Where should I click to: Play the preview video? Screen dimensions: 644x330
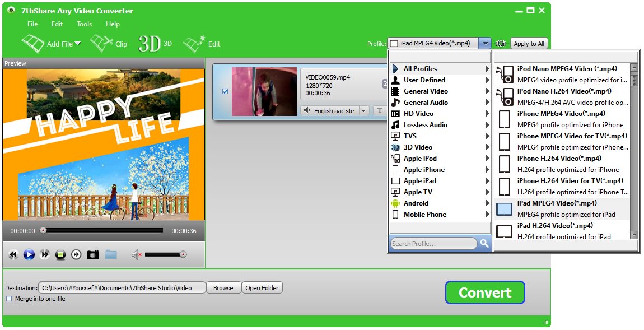coord(29,255)
